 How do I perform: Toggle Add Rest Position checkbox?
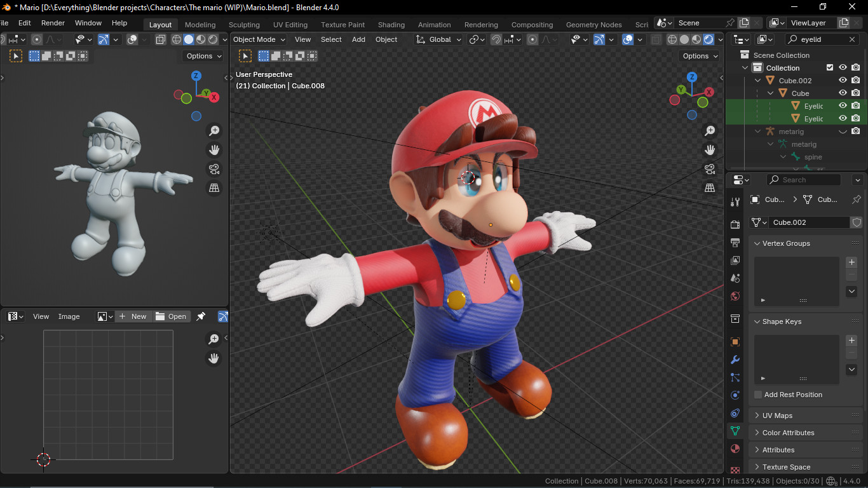[758, 395]
